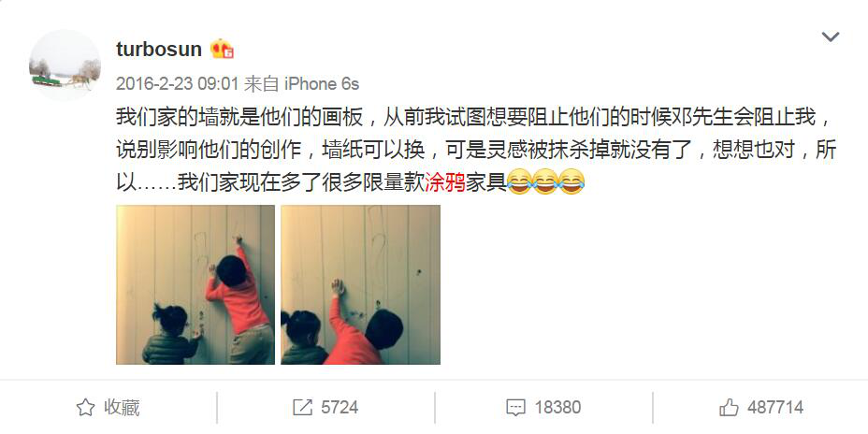868x434 pixels.
Task: Click the first laughing-crying emoji
Action: [x=519, y=181]
